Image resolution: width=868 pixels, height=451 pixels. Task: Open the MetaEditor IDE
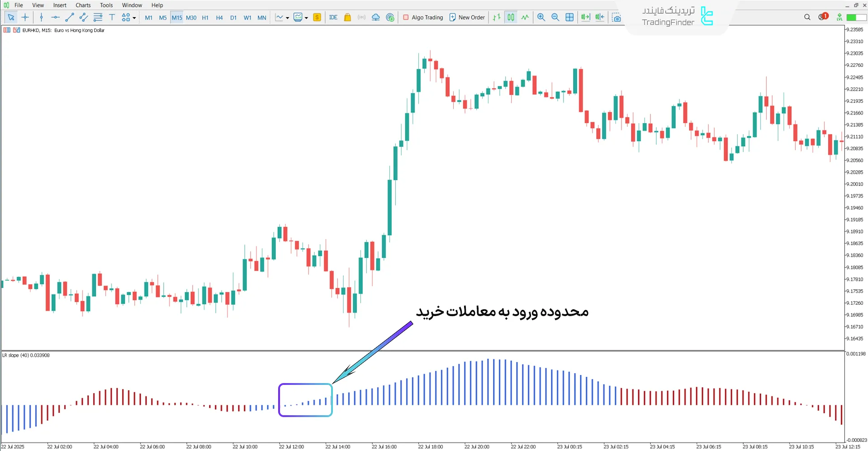333,17
